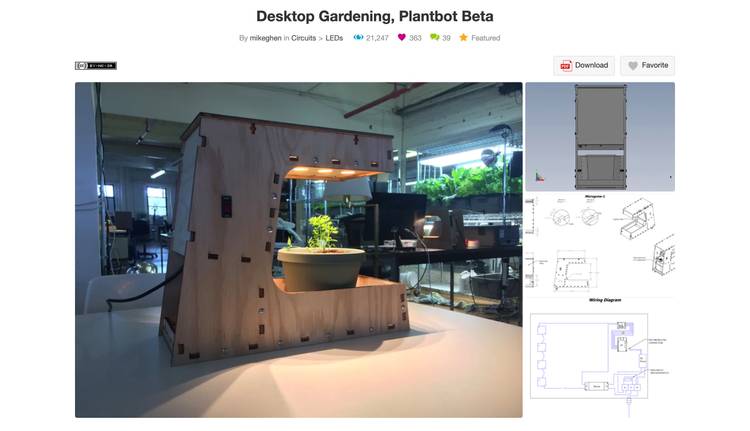The height and width of the screenshot is (431, 750).
Task: Download the PDF of this project
Action: coord(584,66)
